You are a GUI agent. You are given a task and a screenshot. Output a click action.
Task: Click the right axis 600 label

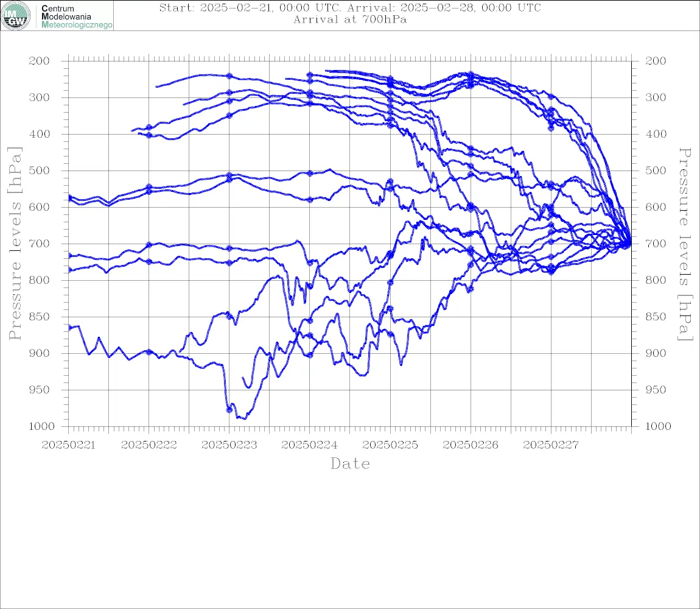click(656, 207)
